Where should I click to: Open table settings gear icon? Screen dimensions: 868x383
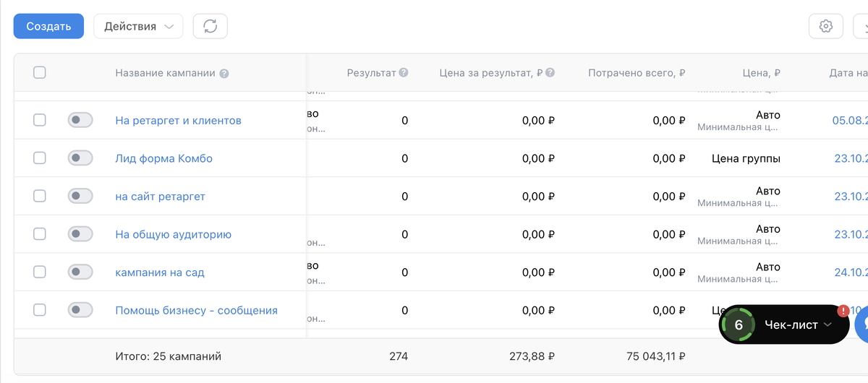(x=825, y=27)
